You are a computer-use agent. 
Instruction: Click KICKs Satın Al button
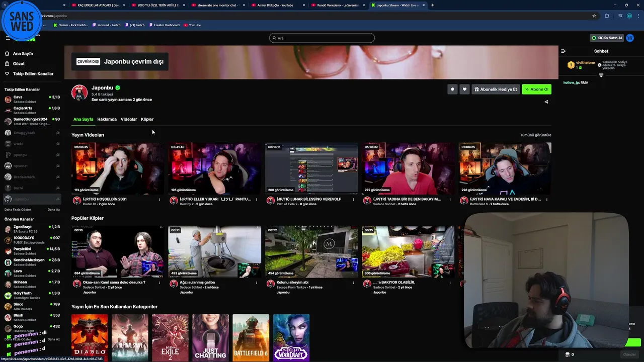607,38
